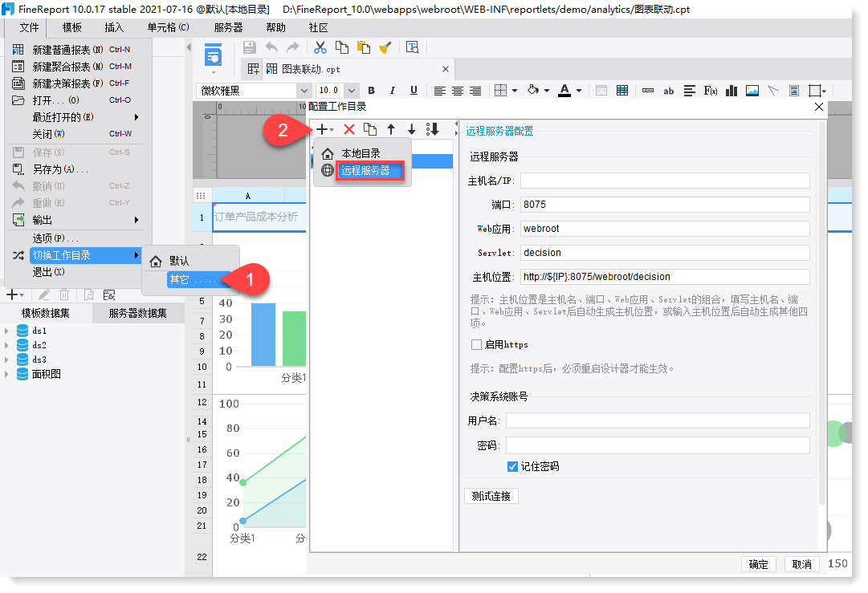Toggle italic formatting
The height and width of the screenshot is (593, 868).
pos(393,90)
